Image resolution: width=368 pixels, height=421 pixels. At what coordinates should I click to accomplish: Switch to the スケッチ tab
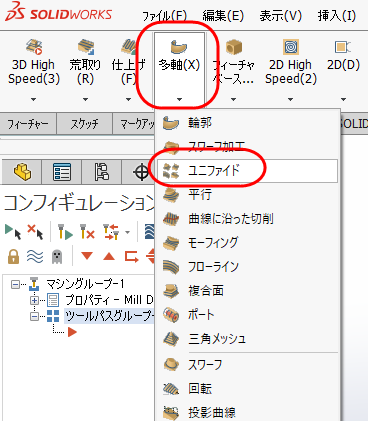click(x=84, y=124)
